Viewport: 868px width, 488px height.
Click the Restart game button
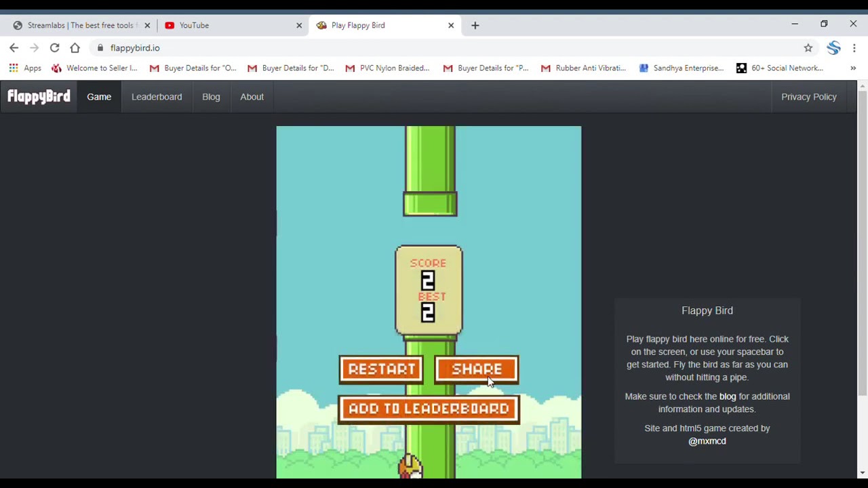click(x=381, y=369)
